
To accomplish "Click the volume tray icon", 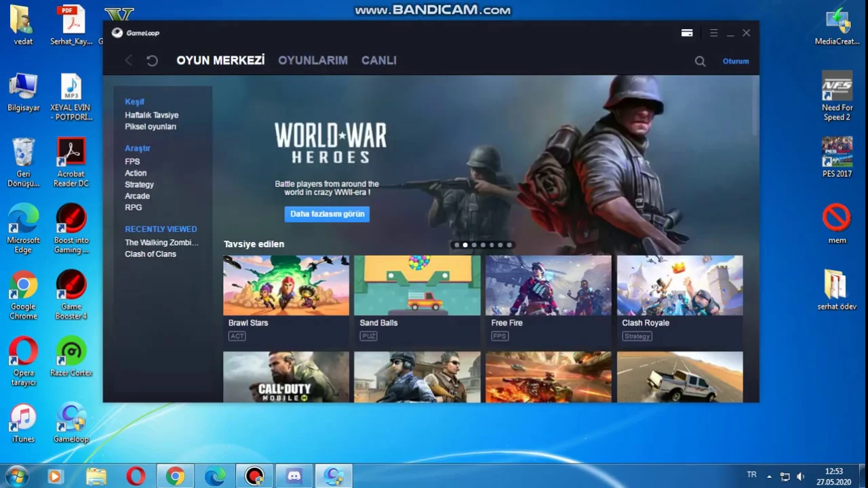I will [x=801, y=476].
